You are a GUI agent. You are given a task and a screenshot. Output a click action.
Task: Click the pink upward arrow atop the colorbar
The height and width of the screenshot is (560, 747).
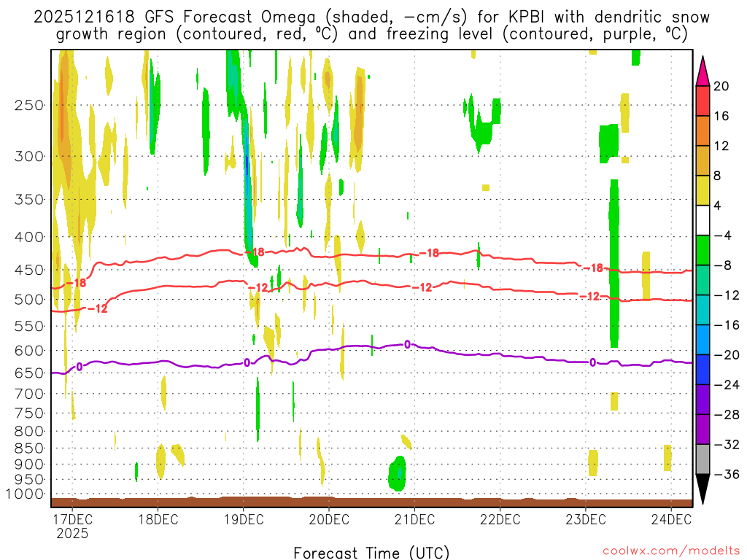point(703,71)
